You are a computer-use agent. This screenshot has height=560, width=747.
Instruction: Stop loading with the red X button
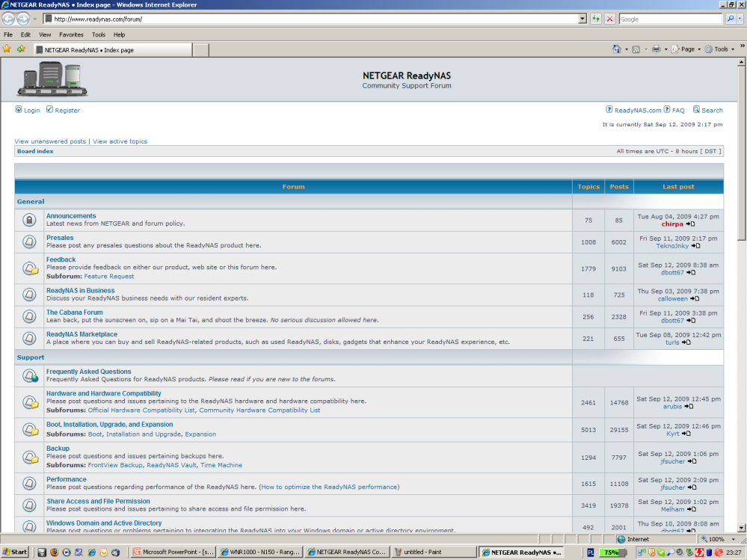click(610, 19)
